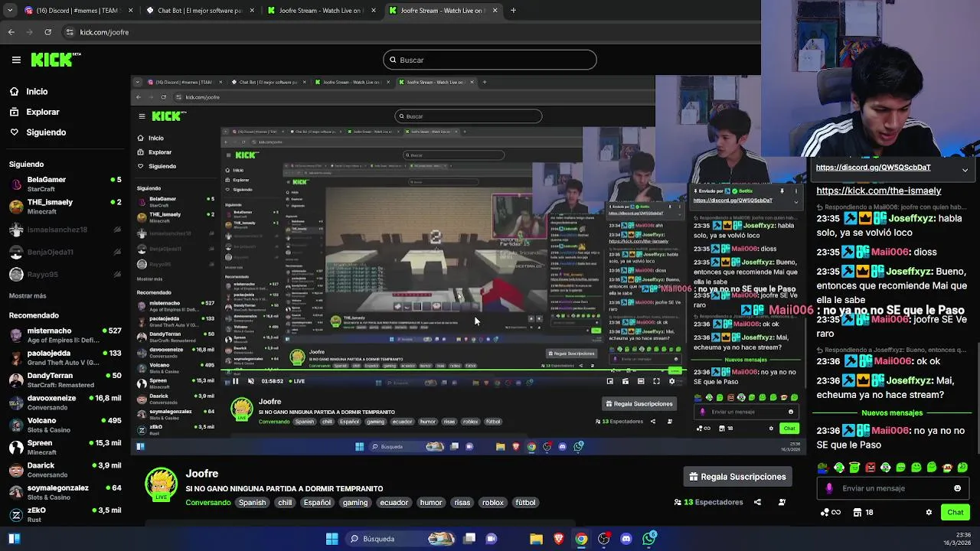
Task: Open chat settings gear
Action: click(x=929, y=512)
